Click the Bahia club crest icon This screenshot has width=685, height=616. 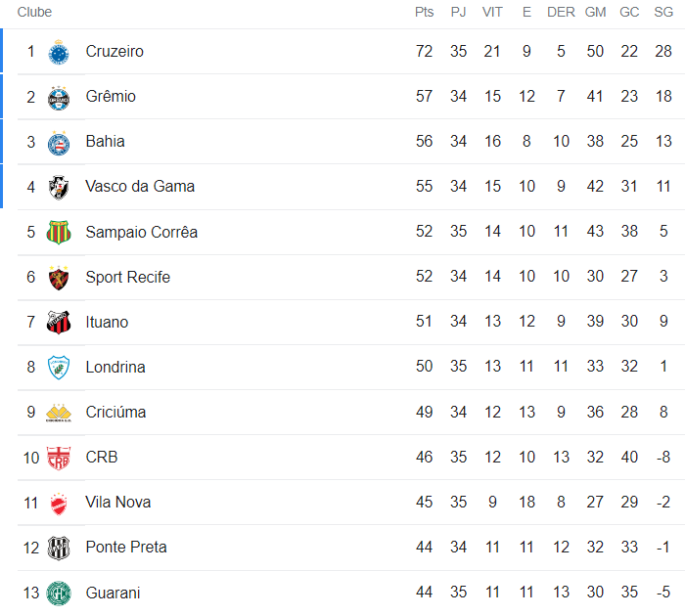click(59, 142)
